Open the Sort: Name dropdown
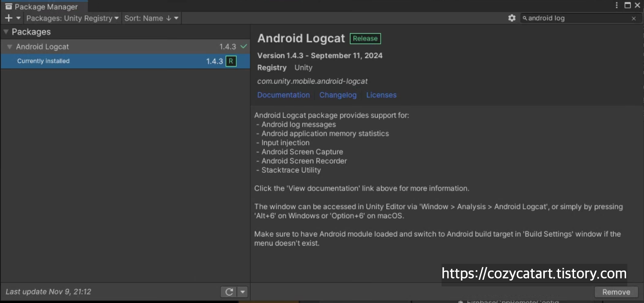 tap(152, 18)
